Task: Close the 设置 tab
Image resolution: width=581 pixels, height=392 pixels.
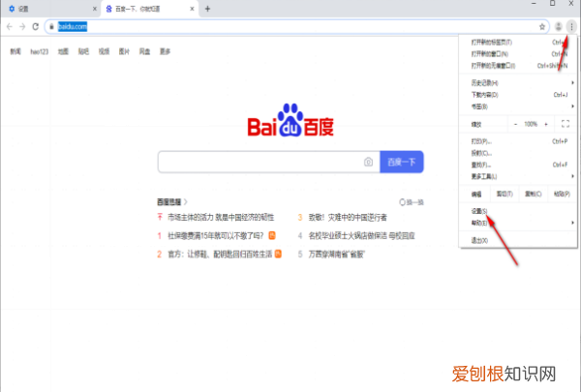Action: click(x=95, y=9)
